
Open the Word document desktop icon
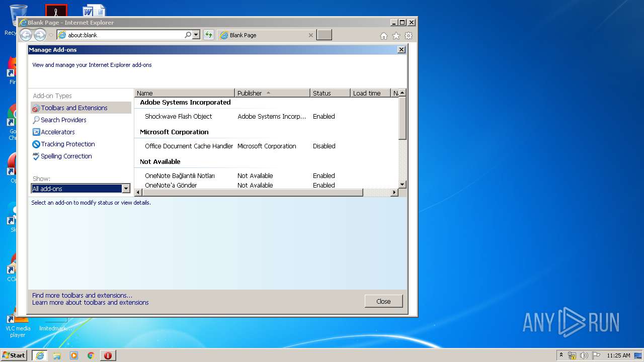point(94,10)
